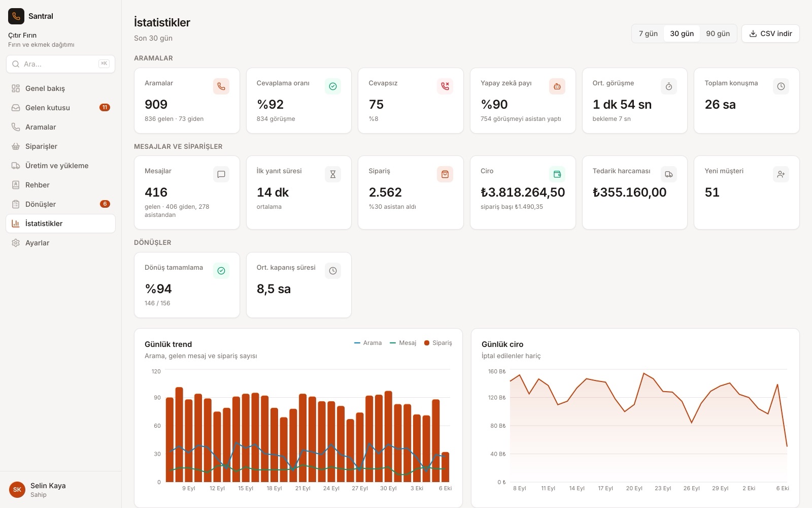Toggle the Arama legend series
Image resolution: width=812 pixels, height=508 pixels.
[x=368, y=343]
